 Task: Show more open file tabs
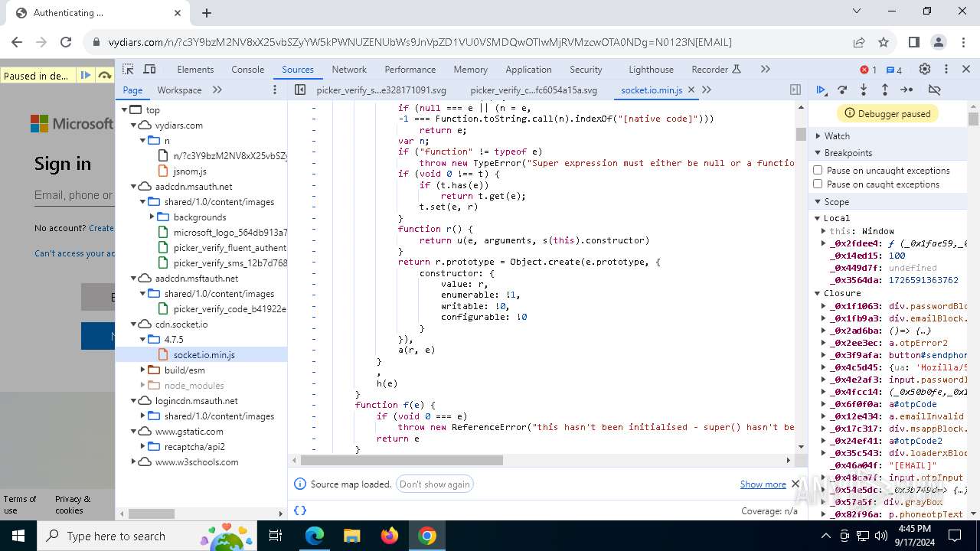click(x=707, y=90)
